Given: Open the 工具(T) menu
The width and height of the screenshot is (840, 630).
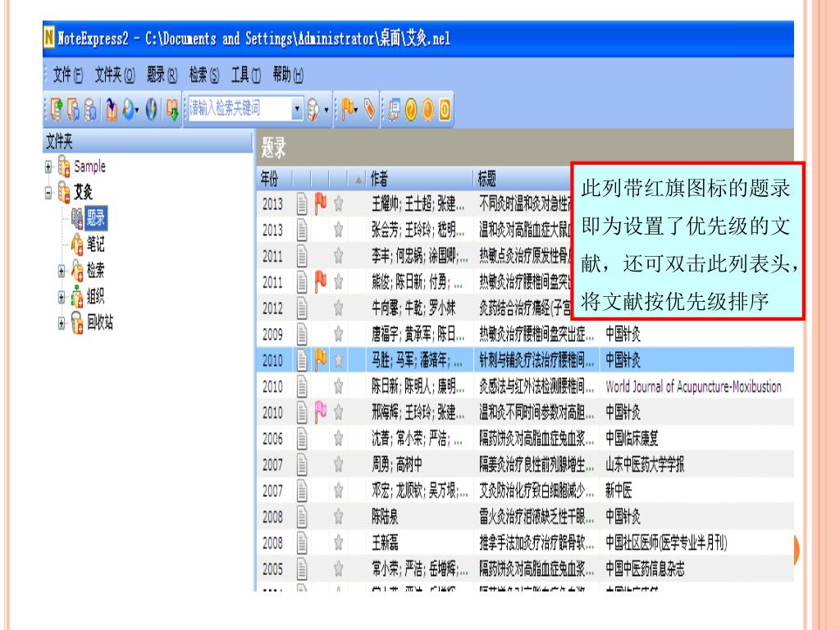Looking at the screenshot, I should (x=246, y=75).
